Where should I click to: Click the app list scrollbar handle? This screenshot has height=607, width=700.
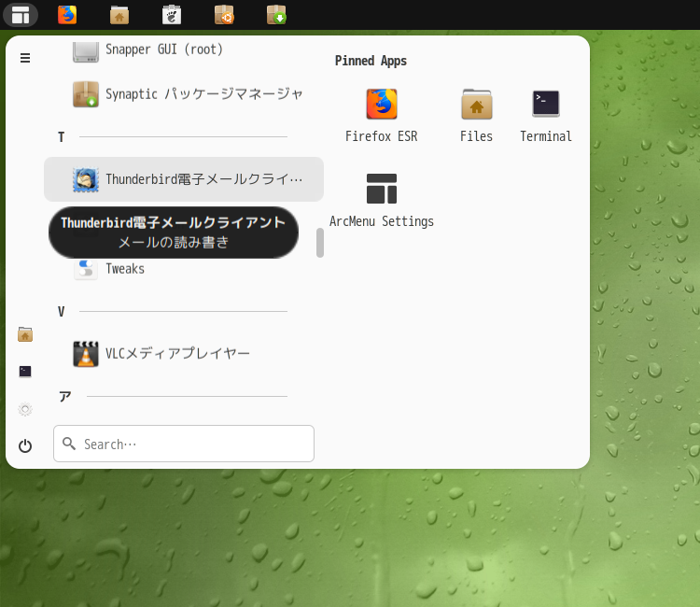click(x=319, y=243)
